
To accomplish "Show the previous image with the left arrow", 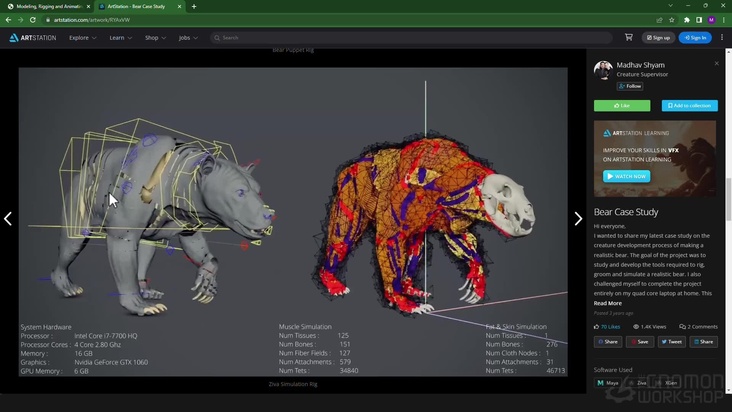I will coord(8,218).
